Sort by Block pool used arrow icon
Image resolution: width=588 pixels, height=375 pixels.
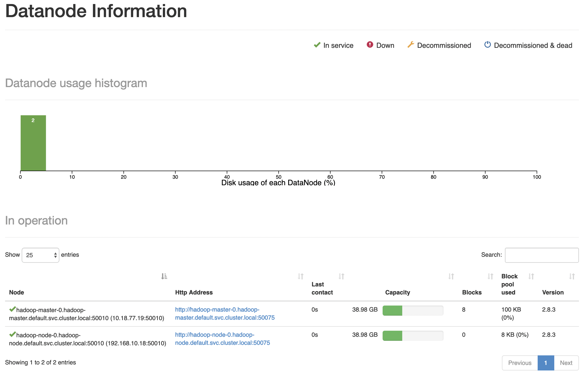click(x=531, y=276)
